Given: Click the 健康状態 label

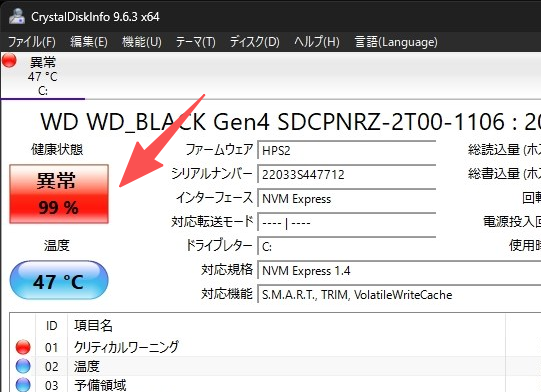Looking at the screenshot, I should [x=57, y=150].
